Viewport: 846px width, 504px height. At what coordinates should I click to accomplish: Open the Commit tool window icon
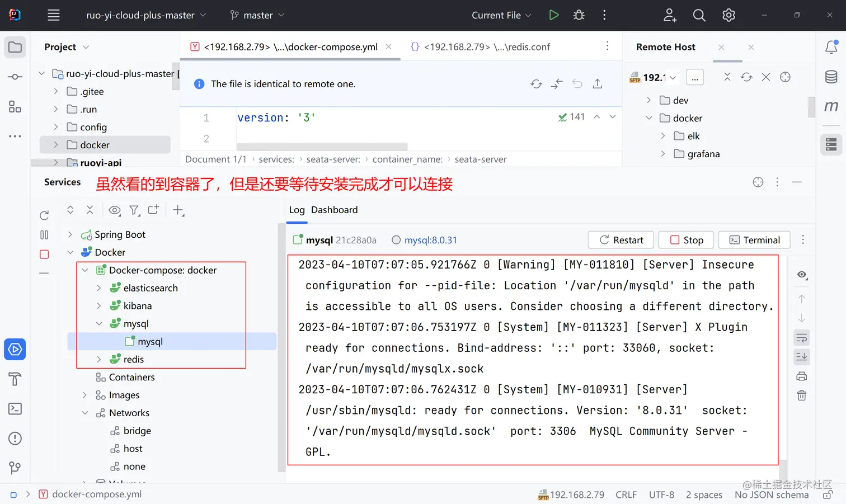click(x=15, y=77)
